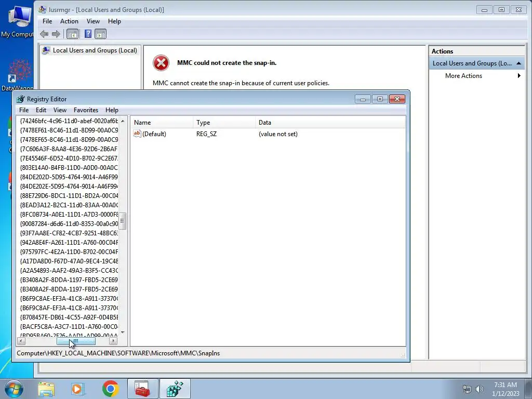Open the View menu in lusrmgr
This screenshot has width=532, height=399.
[93, 21]
